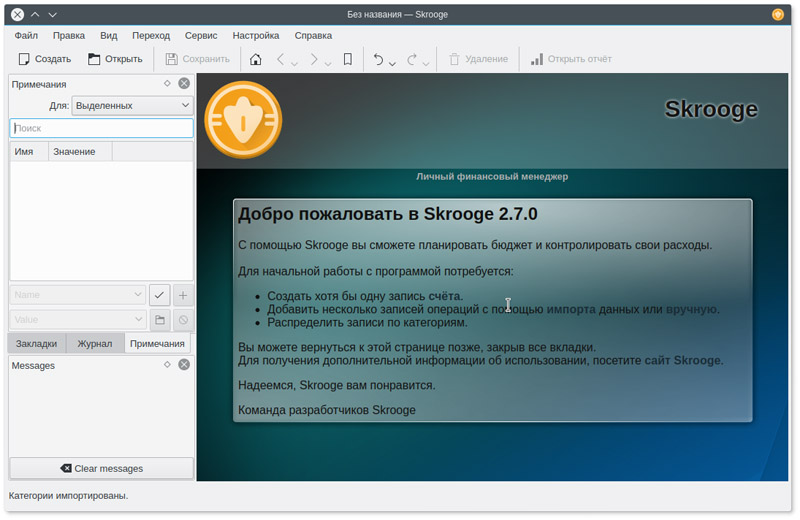Sort by the Значение column header
The width and height of the screenshot is (800, 520).
pyautogui.click(x=81, y=152)
